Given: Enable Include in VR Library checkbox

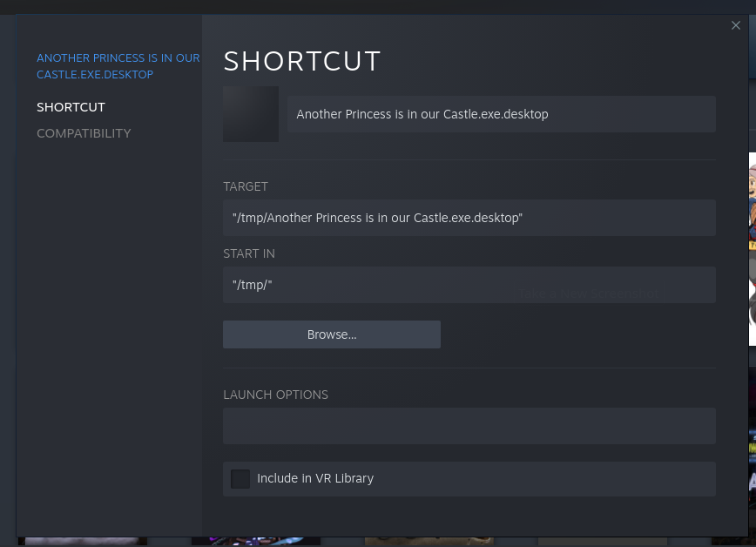Looking at the screenshot, I should pos(240,478).
